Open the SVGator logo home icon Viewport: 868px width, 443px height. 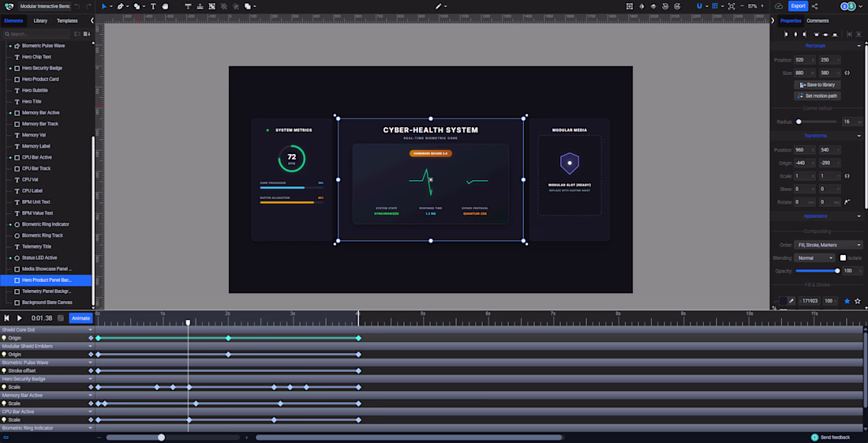9,6
